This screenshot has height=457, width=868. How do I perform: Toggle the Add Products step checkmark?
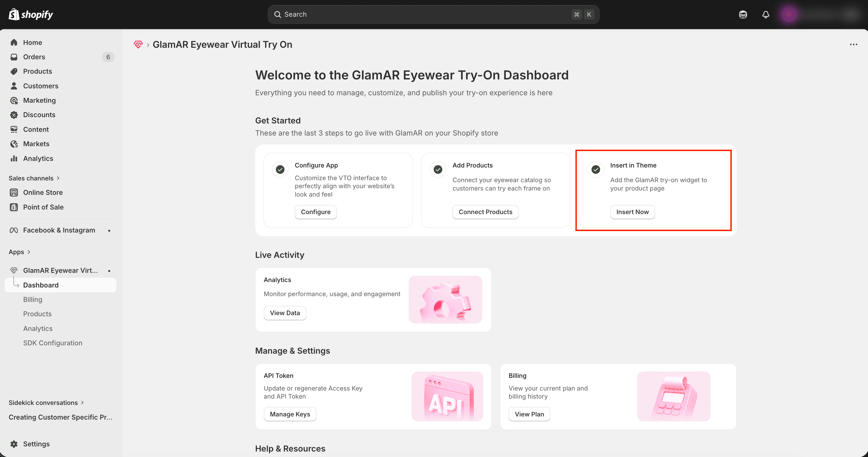438,170
